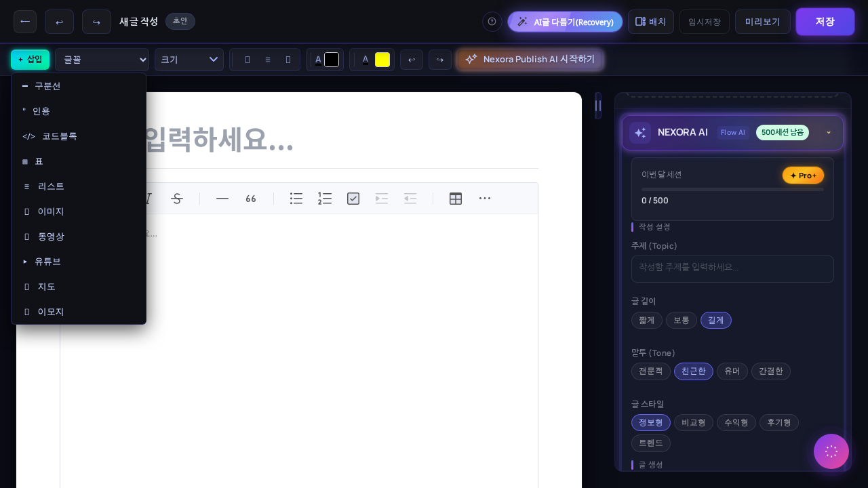Click the highlight color A icon
Screen dimensions: 868x488
click(x=366, y=60)
